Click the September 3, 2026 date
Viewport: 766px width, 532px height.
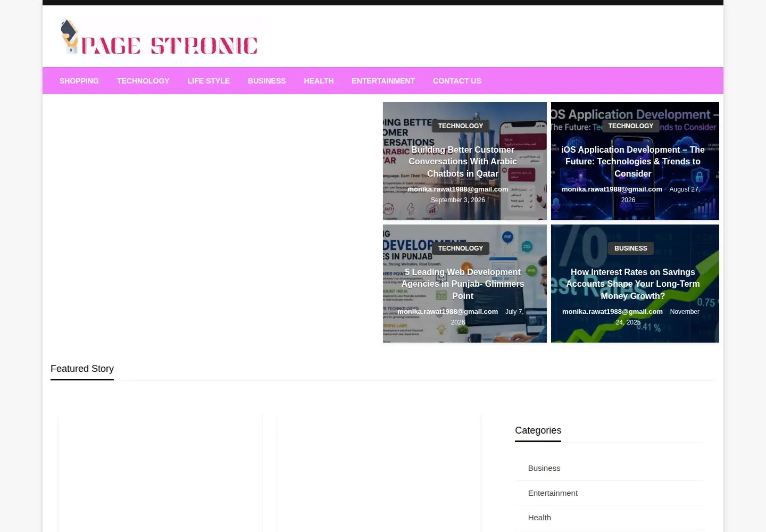[458, 200]
